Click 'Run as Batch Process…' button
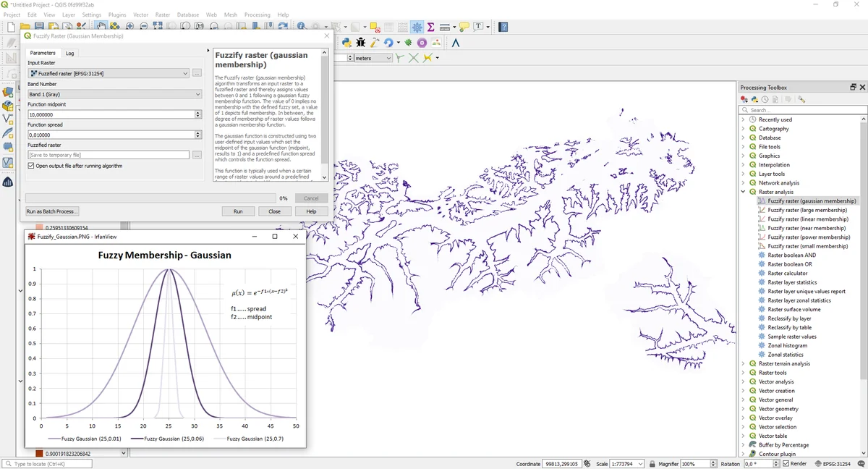The height and width of the screenshot is (469, 868). coord(52,211)
